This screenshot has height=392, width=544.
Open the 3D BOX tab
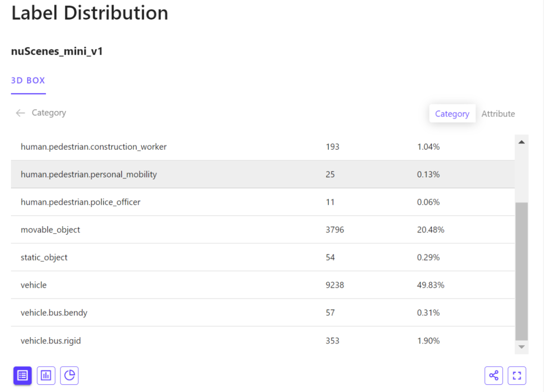(28, 81)
